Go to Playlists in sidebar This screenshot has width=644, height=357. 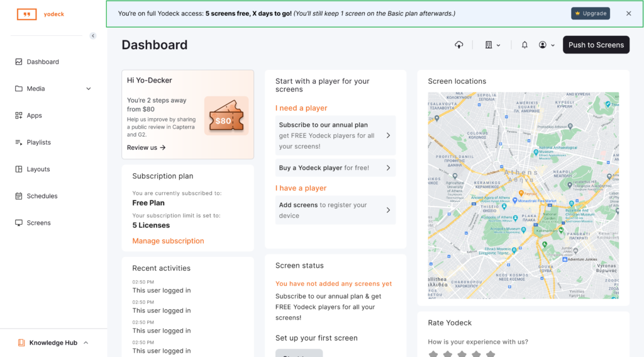[x=38, y=142]
